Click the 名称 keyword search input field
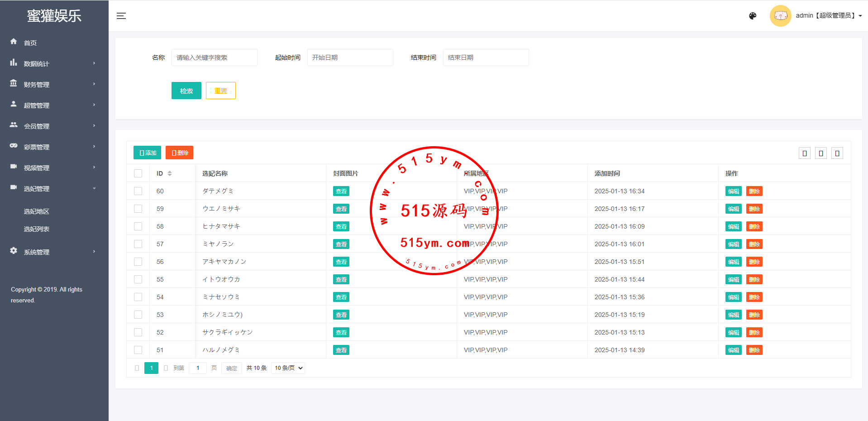 click(214, 57)
